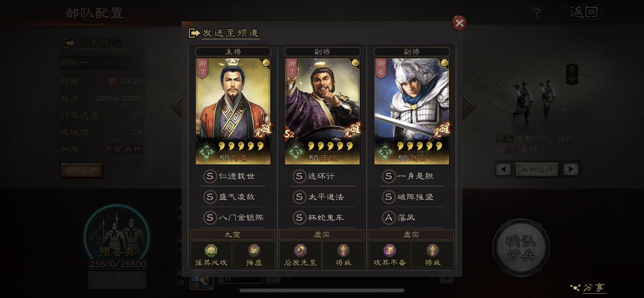
Task: Open 庞统's 虚实 tactics header
Action: [322, 235]
